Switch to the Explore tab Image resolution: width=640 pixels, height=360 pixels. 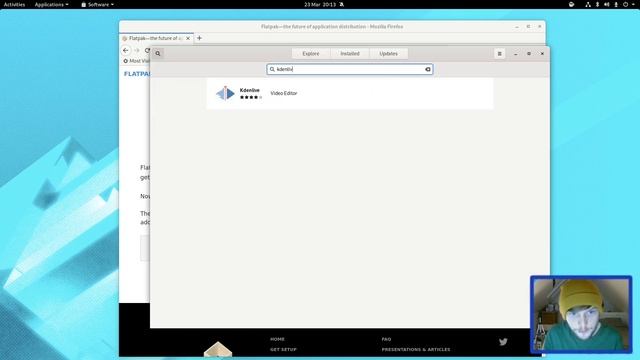pos(311,53)
